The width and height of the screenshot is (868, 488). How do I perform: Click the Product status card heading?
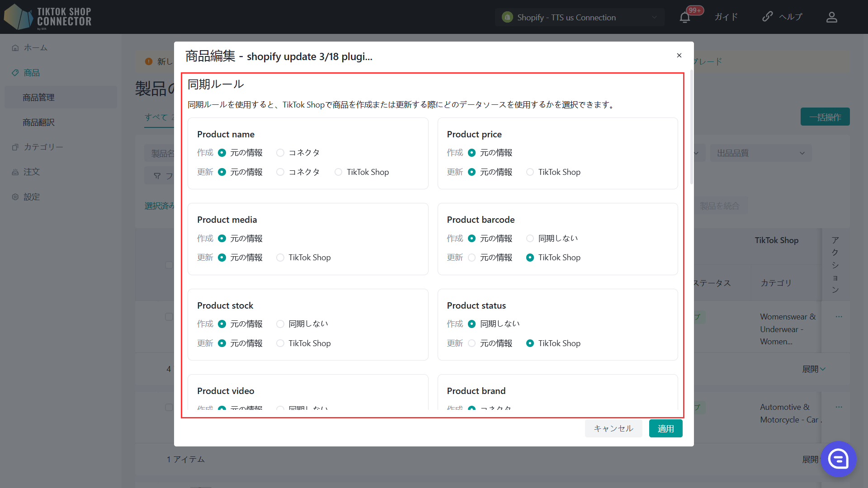[476, 305]
